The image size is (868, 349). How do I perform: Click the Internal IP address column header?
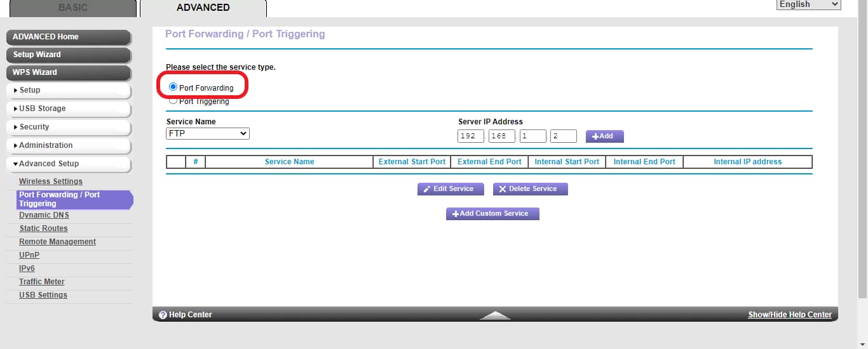click(747, 162)
